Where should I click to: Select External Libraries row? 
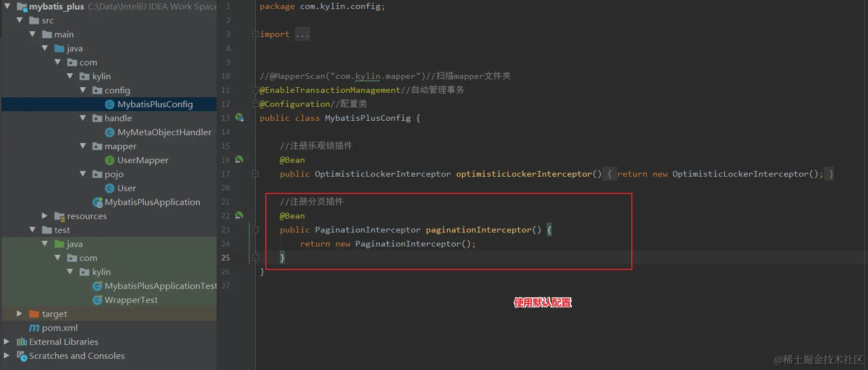coord(108,342)
